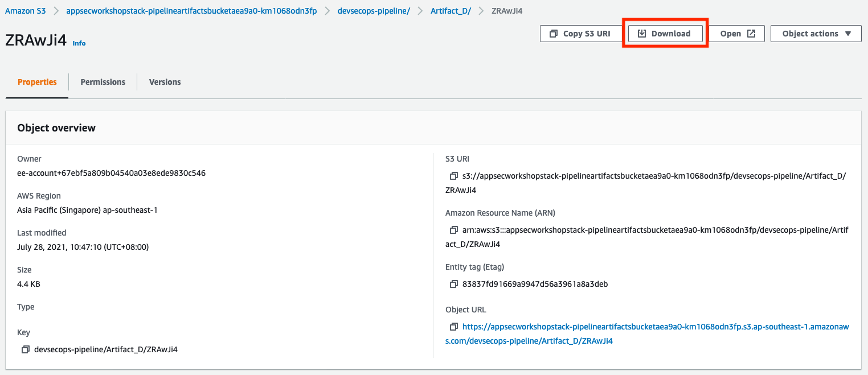The height and width of the screenshot is (375, 868).
Task: Select the ARN text arn:aws:s3
Action: 647,237
